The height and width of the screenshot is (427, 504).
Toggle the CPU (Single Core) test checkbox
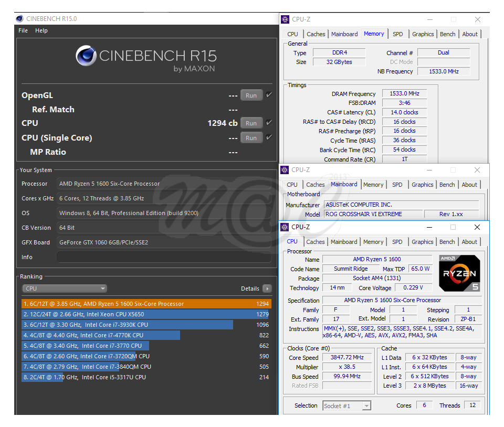point(269,137)
